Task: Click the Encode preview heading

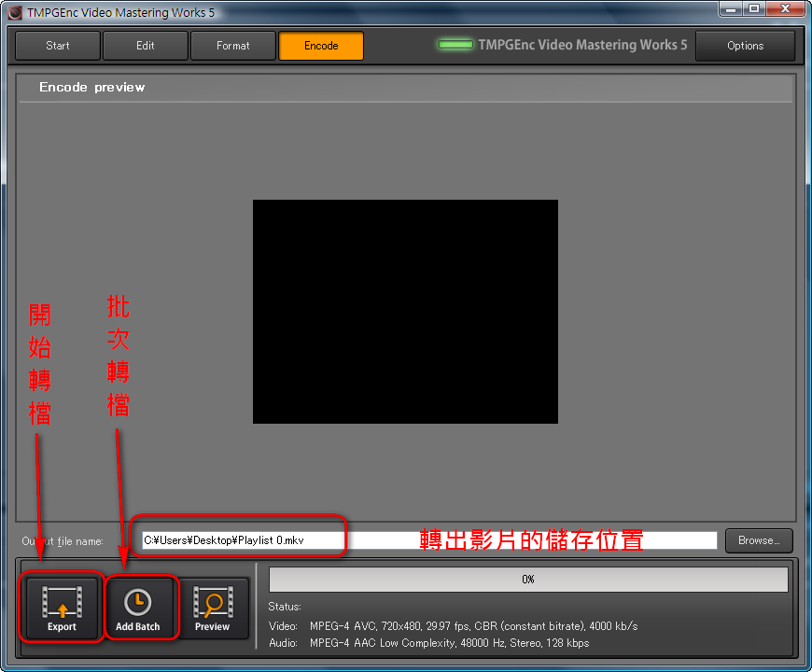Action: point(92,87)
